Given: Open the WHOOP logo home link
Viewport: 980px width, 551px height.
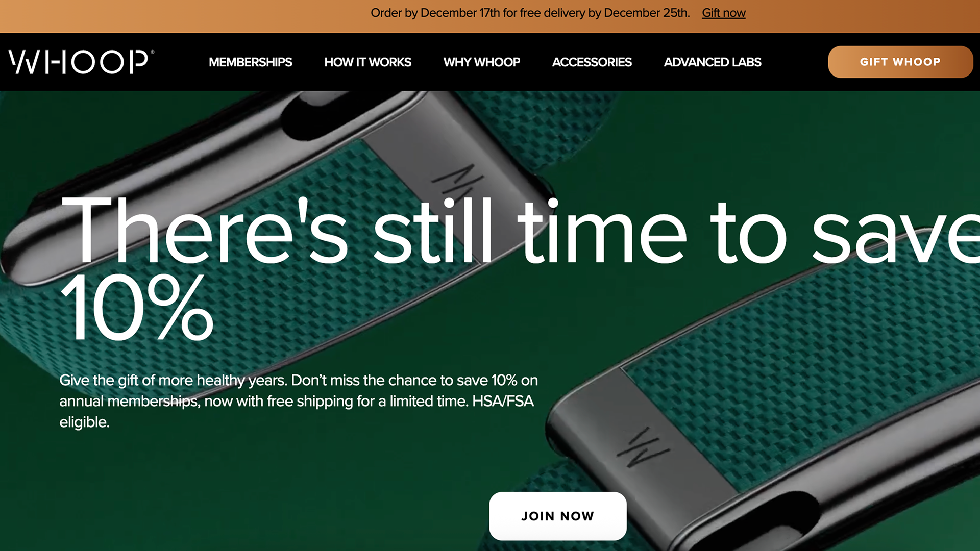Looking at the screenshot, I should (x=79, y=62).
